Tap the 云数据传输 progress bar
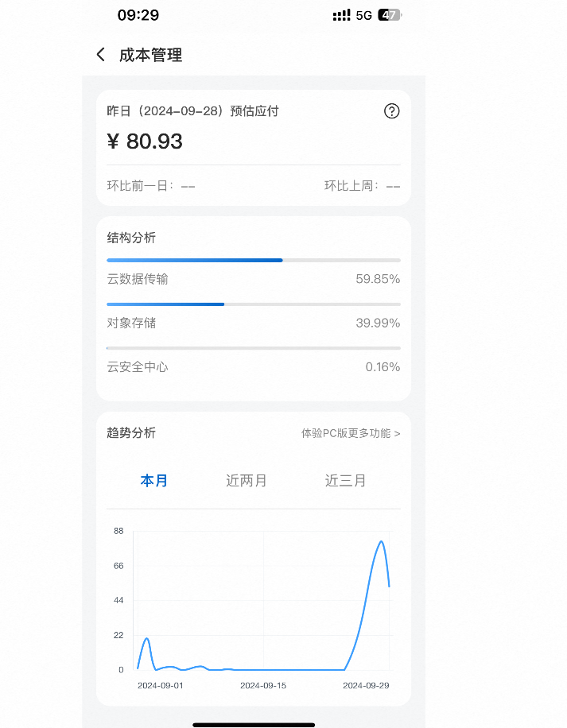The image size is (567, 728). tap(254, 261)
